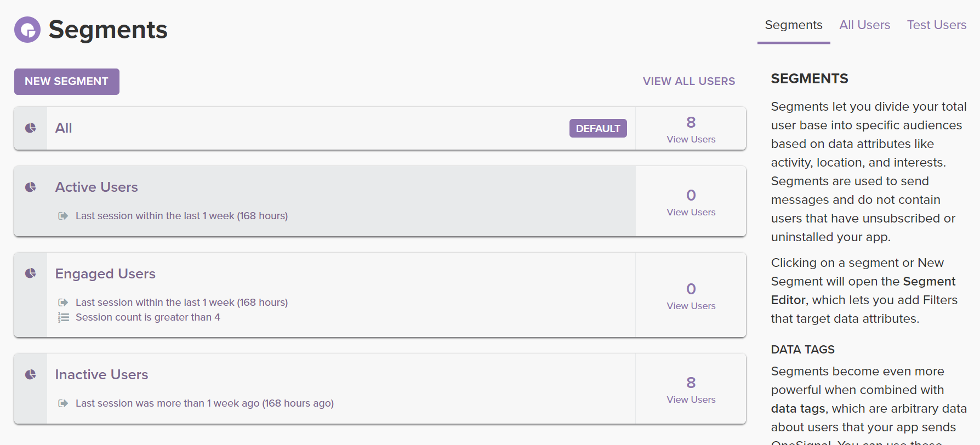
Task: Click the pie chart icon on Active Users
Action: (x=31, y=187)
